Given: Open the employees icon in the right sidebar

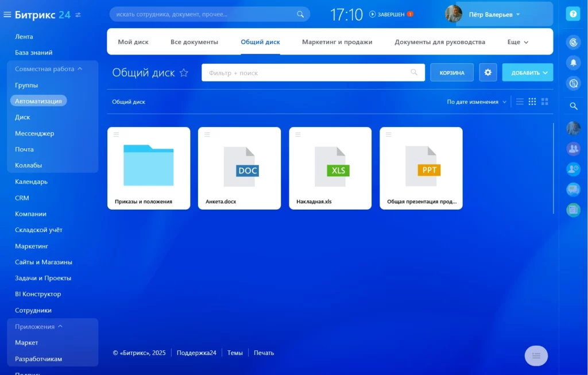Looking at the screenshot, I should (x=573, y=149).
